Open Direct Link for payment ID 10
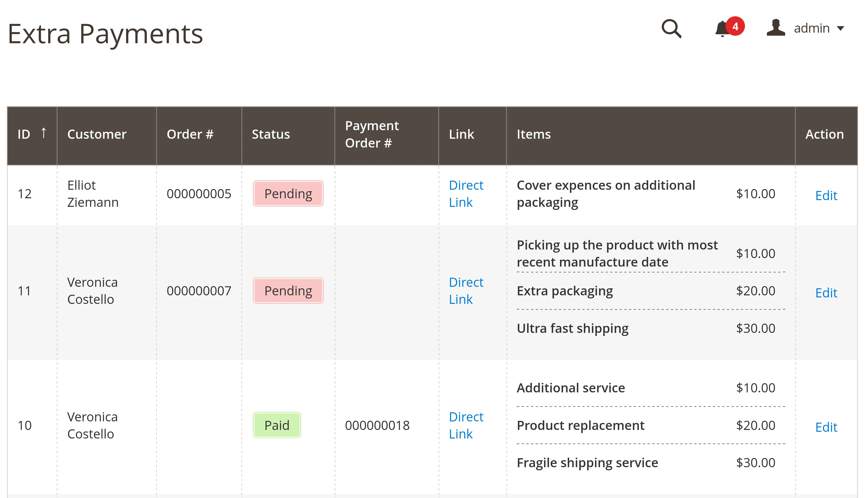Viewport: 868px width, 498px height. tap(465, 426)
